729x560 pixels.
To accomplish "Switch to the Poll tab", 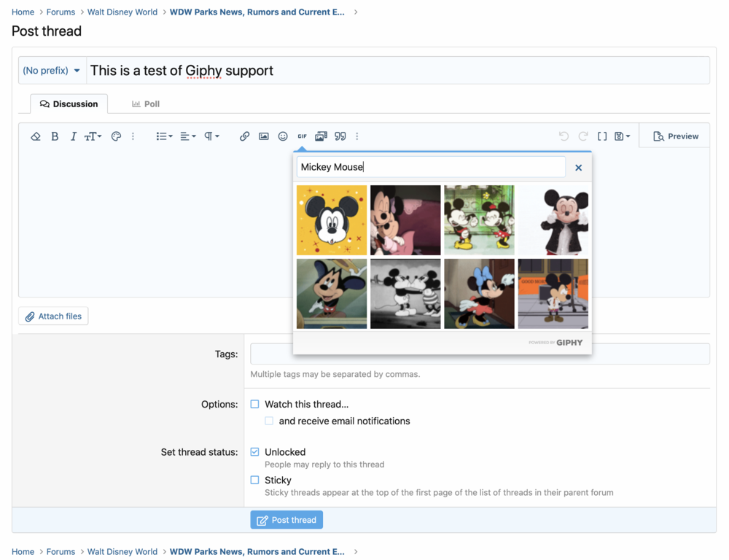I will 146,104.
